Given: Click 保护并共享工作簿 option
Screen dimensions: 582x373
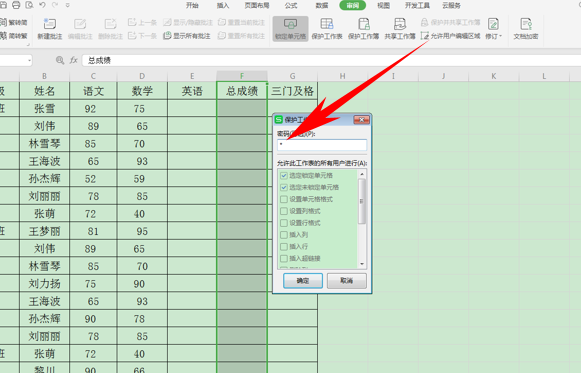Looking at the screenshot, I should click(450, 23).
